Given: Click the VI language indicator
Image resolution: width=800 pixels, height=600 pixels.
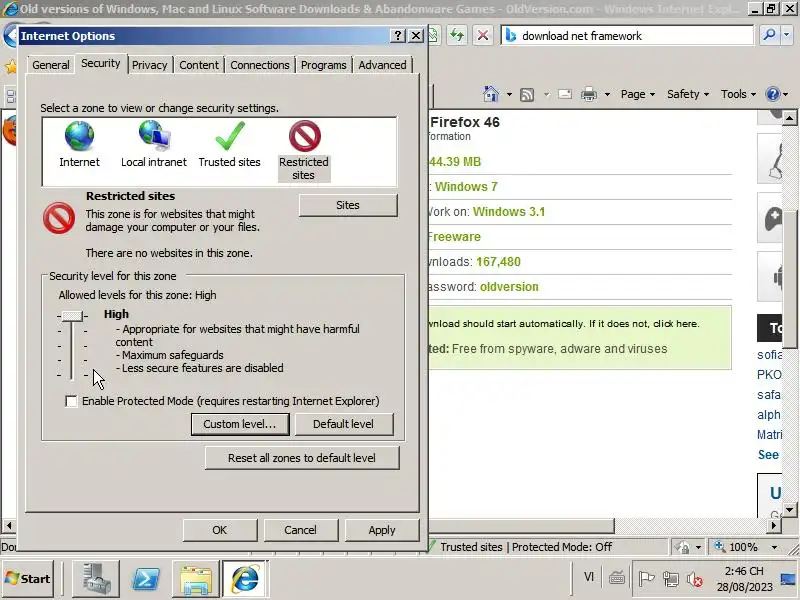Looking at the screenshot, I should pyautogui.click(x=589, y=577).
